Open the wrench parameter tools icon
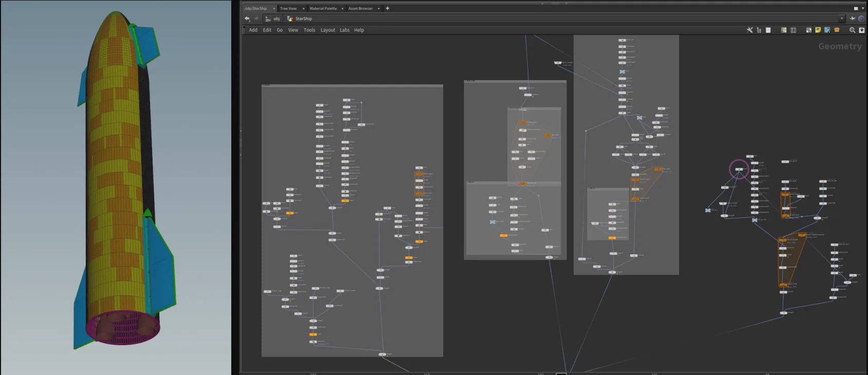Image resolution: width=868 pixels, height=375 pixels. [x=750, y=30]
